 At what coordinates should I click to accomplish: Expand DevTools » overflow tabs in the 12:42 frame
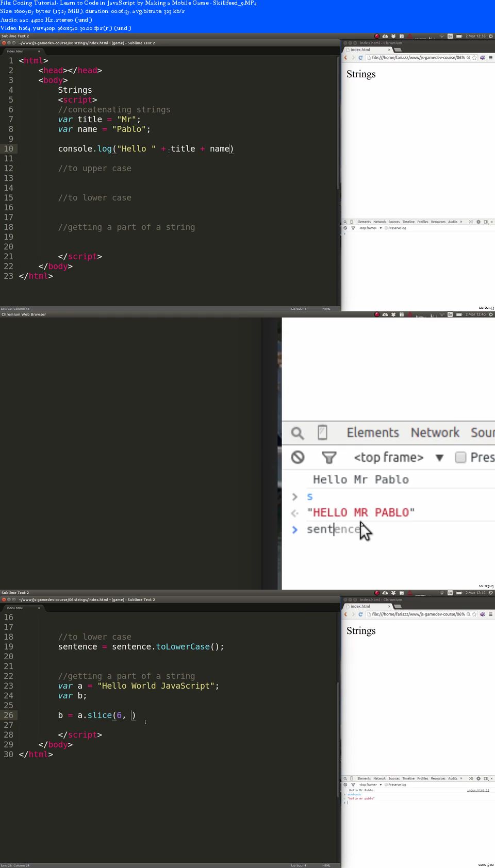461,779
